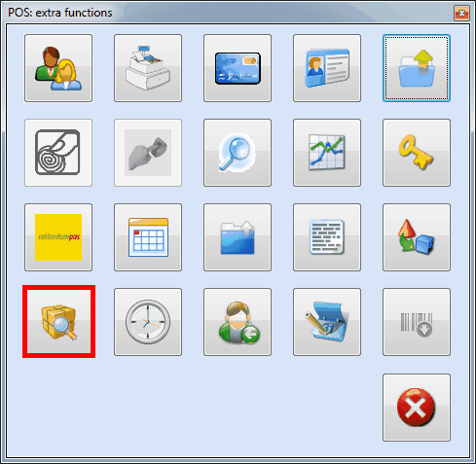Click the yellow rotterdampas logo button
Viewport: 476px width, 464px height.
(x=58, y=237)
